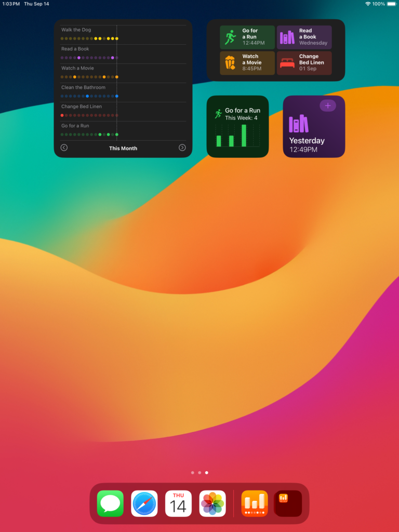Select the Clean the Bathroom row
The width and height of the screenshot is (399, 532).
(123, 92)
